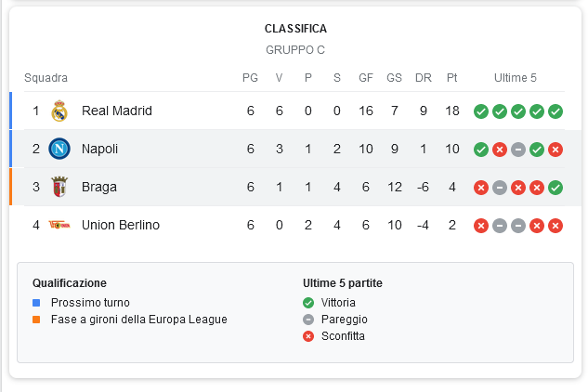Click the red Sconfitta legend icon
The width and height of the screenshot is (588, 392).
[308, 336]
